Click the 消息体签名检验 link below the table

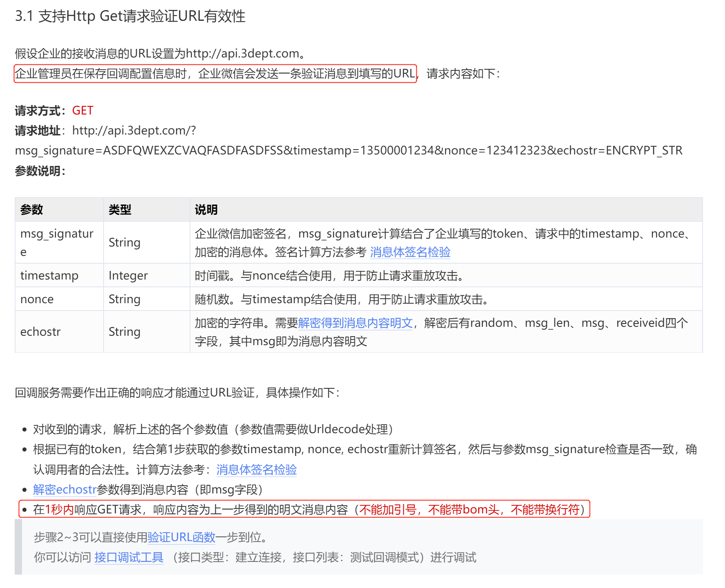[256, 470]
